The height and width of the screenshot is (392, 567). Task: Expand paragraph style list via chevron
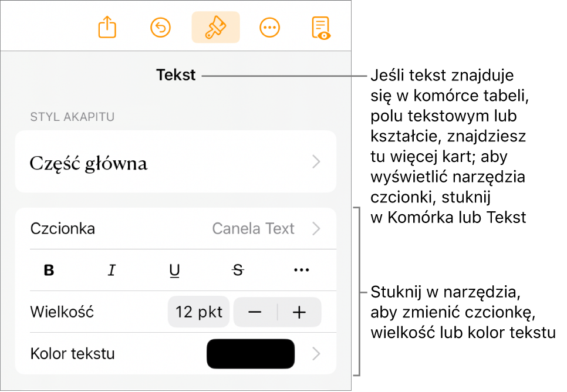316,161
